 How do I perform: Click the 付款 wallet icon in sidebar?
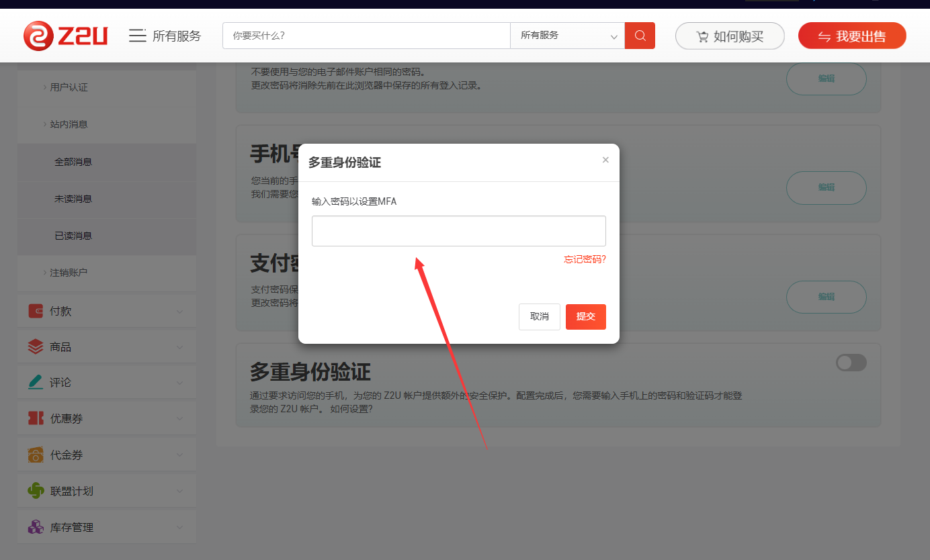(36, 311)
